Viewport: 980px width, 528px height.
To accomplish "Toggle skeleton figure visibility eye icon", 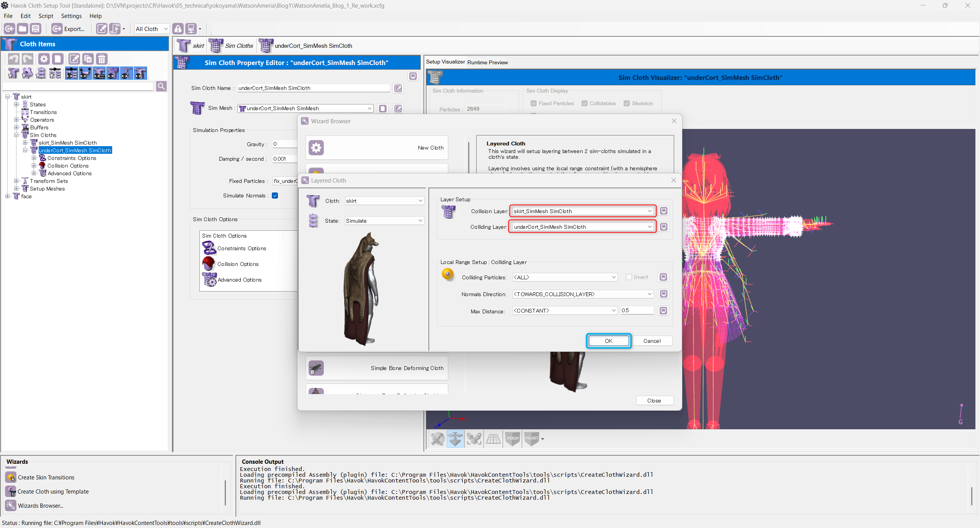I will tap(126, 73).
